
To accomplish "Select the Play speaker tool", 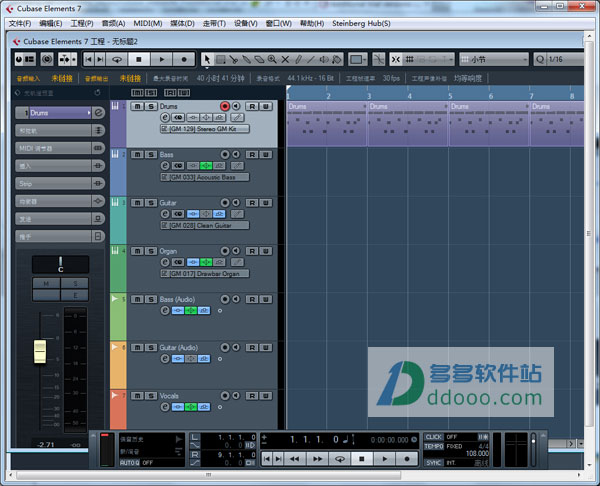I will pyautogui.click(x=324, y=59).
